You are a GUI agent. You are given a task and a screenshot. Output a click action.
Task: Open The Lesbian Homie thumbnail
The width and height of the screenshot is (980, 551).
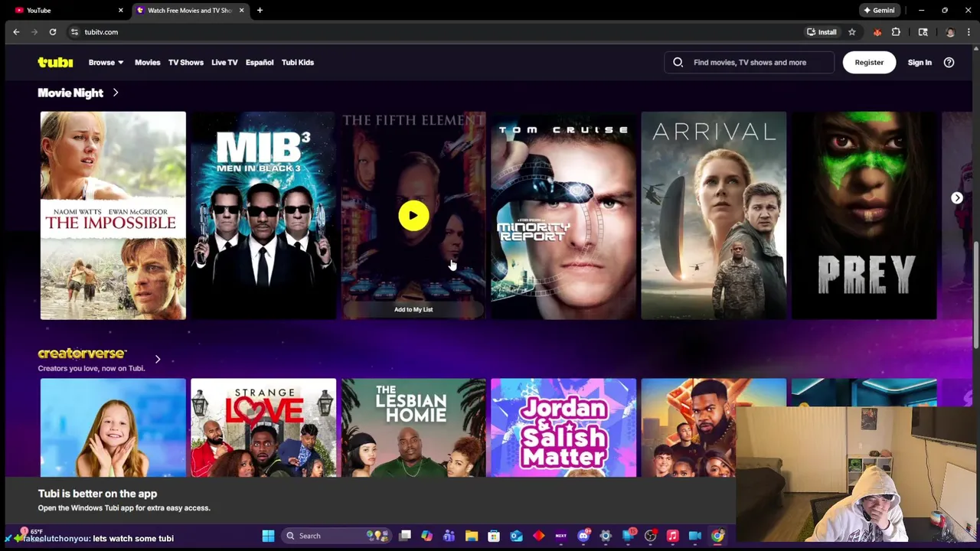click(x=413, y=428)
